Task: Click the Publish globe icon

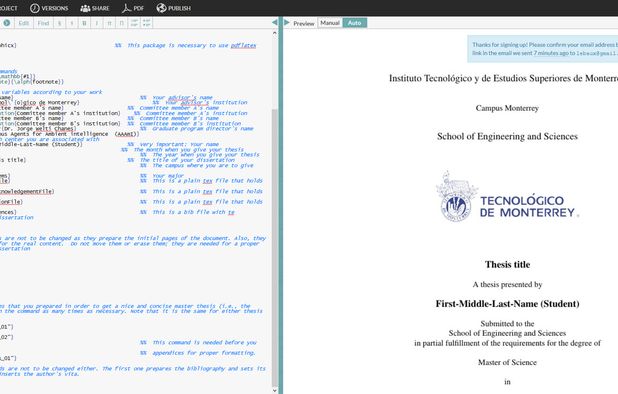Action: (x=161, y=8)
